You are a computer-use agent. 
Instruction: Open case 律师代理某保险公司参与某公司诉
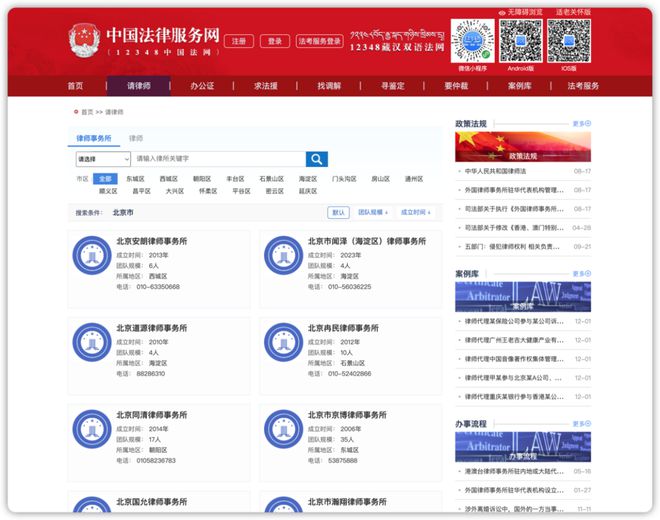[x=514, y=321]
